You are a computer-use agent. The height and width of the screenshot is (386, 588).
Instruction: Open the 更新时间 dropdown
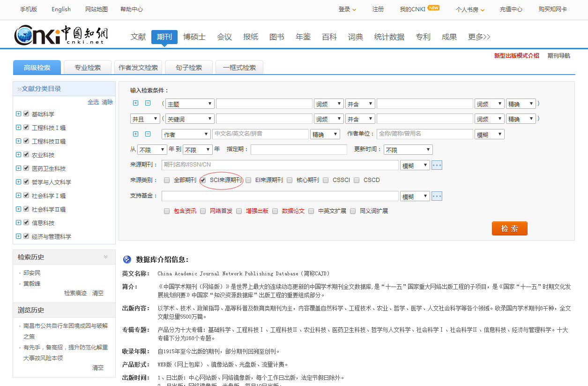pyautogui.click(x=408, y=150)
